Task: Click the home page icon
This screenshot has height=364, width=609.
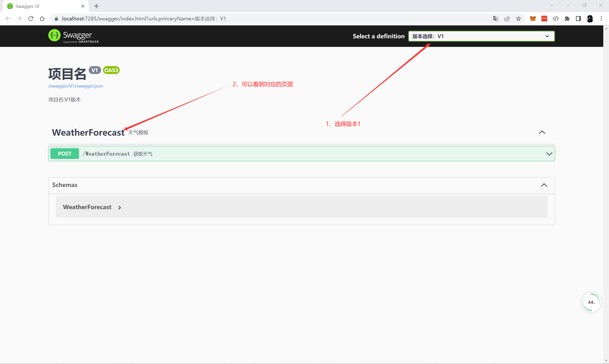Action: tap(42, 19)
